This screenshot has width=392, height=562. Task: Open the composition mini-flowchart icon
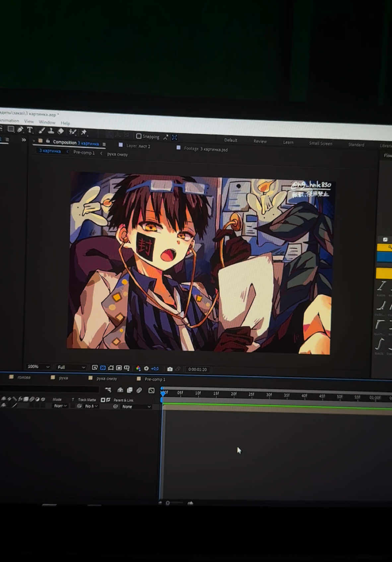tap(108, 390)
